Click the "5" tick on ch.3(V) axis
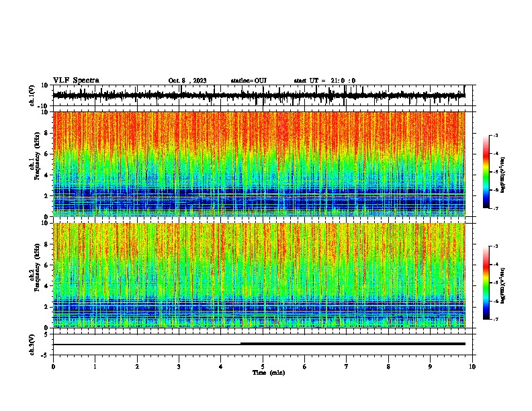 (46, 334)
